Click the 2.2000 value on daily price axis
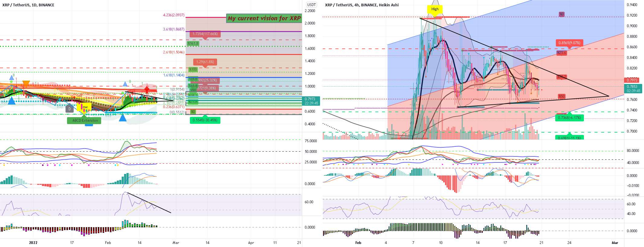Image resolution: width=644 pixels, height=247 pixels. pos(310,11)
